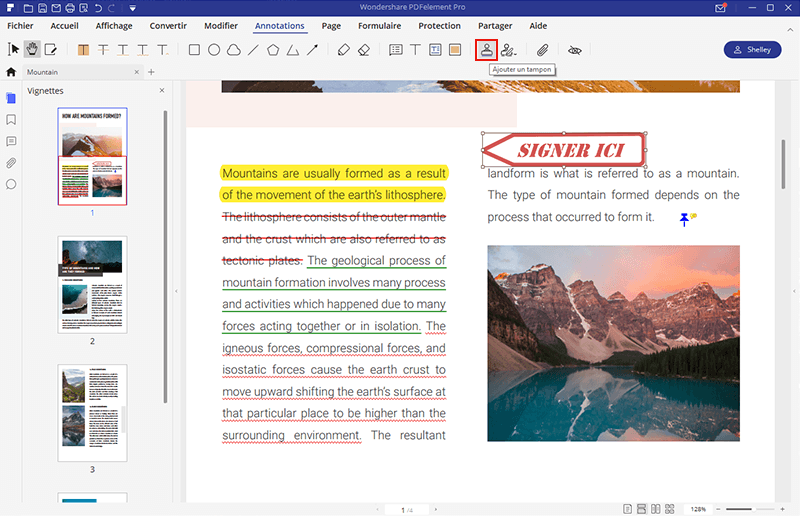Screen dimensions: 800x516
Task: Go to the home screen icon
Action: (11, 72)
